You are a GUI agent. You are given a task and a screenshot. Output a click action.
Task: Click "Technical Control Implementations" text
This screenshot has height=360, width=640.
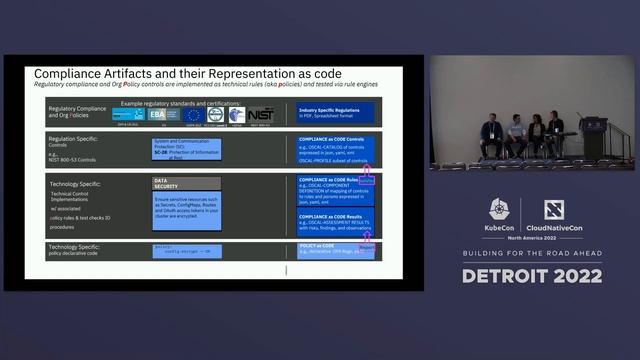click(69, 196)
